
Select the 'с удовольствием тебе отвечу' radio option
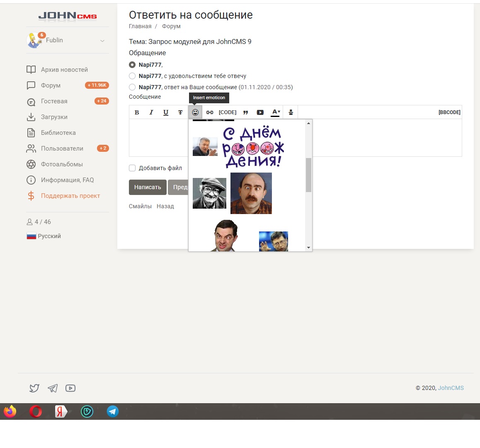132,76
